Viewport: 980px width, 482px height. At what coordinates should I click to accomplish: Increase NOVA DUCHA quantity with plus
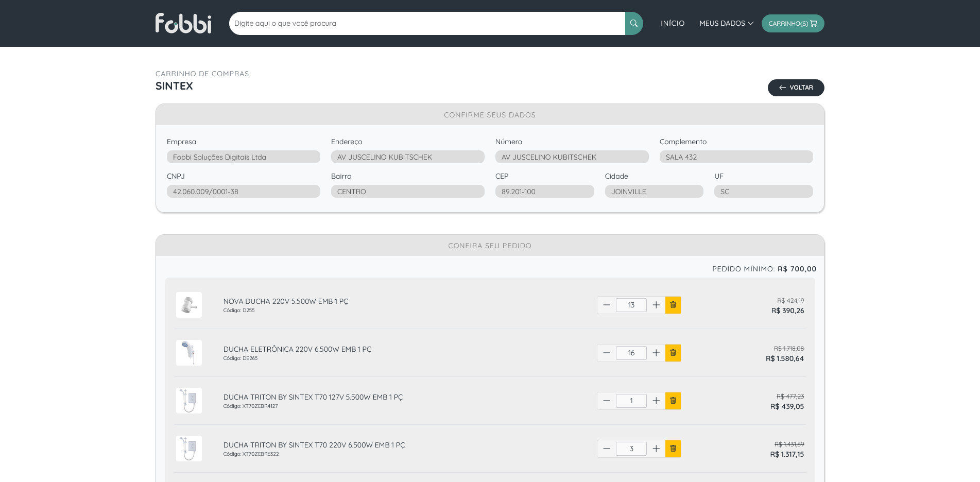coord(656,305)
